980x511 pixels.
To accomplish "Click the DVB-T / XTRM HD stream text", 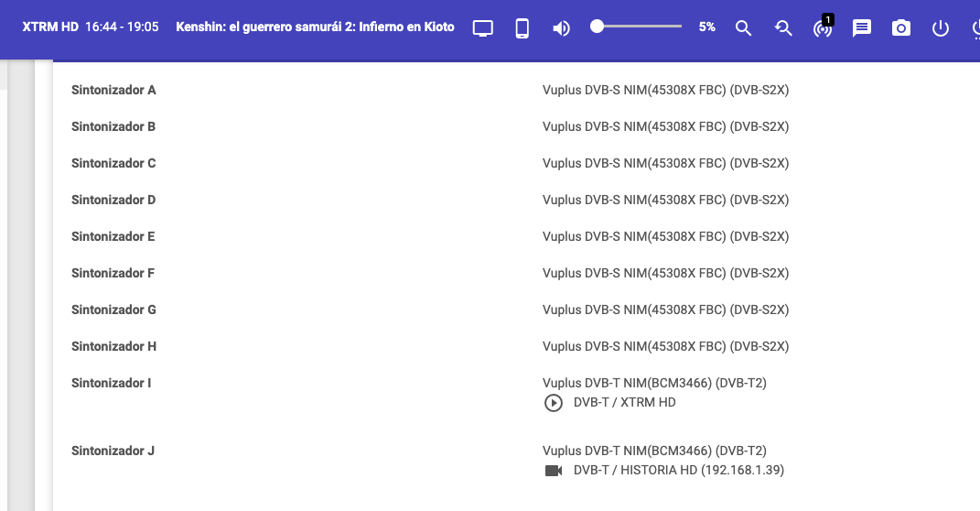I will tap(624, 402).
